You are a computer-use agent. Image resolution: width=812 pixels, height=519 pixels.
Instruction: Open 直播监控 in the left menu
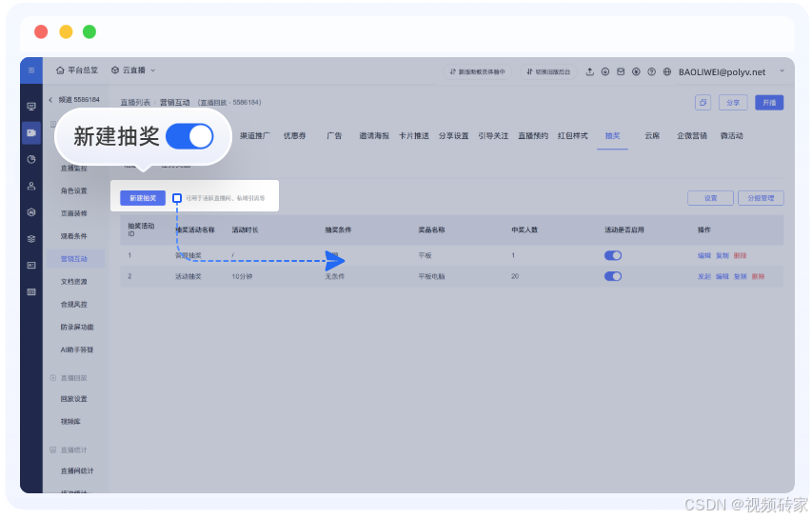pyautogui.click(x=74, y=168)
